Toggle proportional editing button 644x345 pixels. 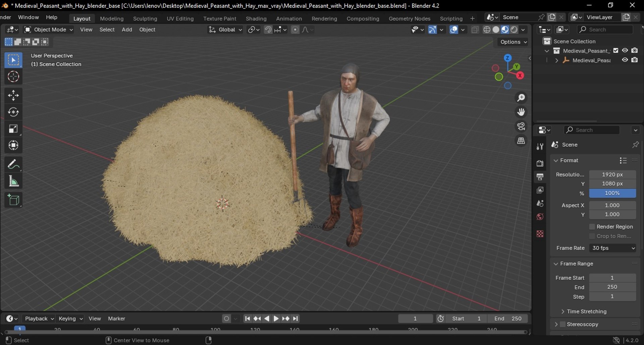295,30
